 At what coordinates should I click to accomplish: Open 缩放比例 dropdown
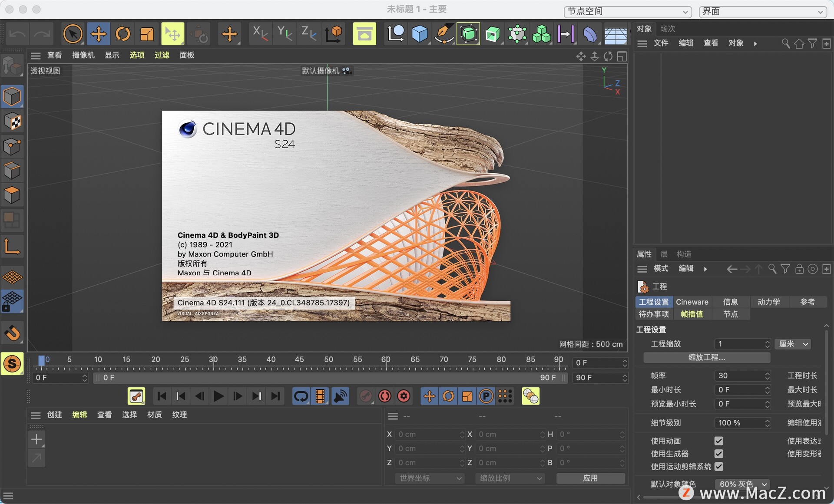coord(510,478)
